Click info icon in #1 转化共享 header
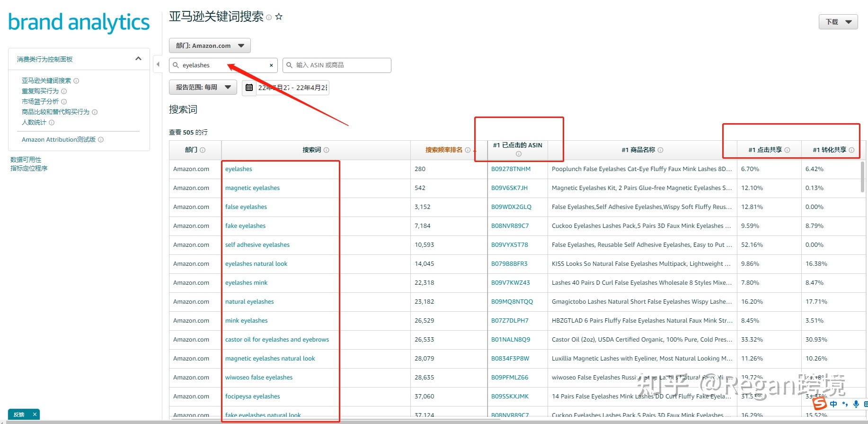The width and height of the screenshot is (868, 424). [x=851, y=150]
